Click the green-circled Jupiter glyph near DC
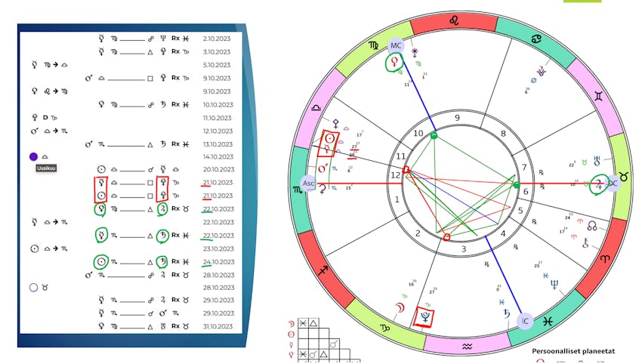 point(600,184)
